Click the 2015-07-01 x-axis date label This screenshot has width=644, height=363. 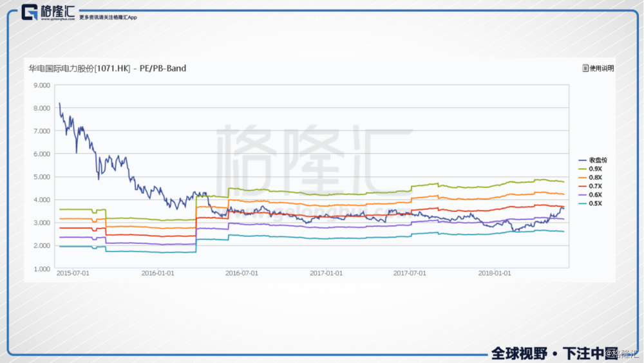(x=73, y=273)
